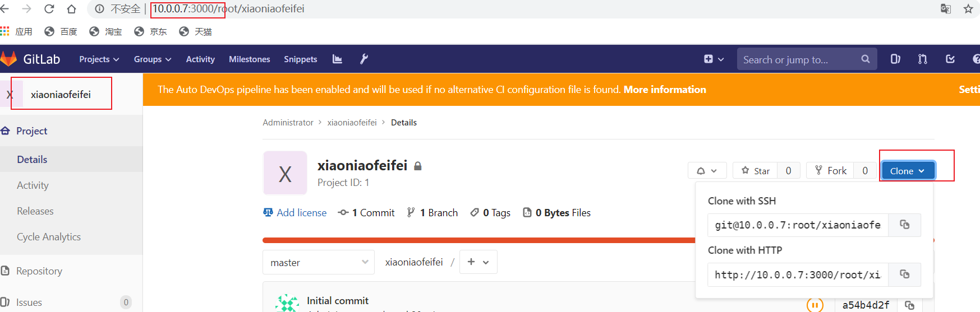980x312 pixels.
Task: Open the admin area wrench icon
Action: 364,59
